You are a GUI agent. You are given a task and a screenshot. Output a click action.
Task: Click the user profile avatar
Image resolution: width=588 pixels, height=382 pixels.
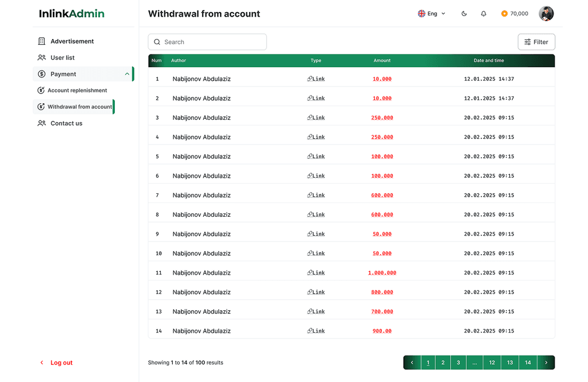(x=546, y=14)
